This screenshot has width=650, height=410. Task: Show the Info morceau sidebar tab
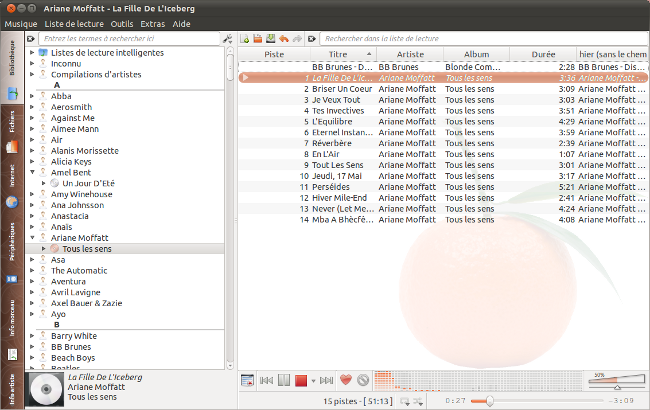(x=12, y=328)
